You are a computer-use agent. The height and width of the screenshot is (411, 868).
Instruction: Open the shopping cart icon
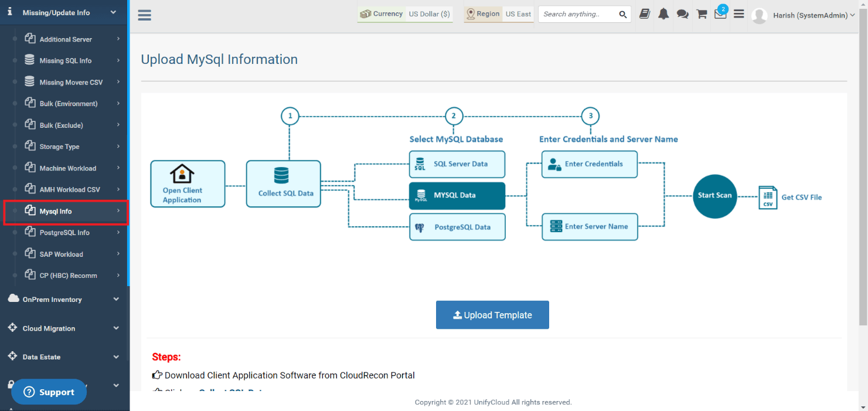(702, 14)
